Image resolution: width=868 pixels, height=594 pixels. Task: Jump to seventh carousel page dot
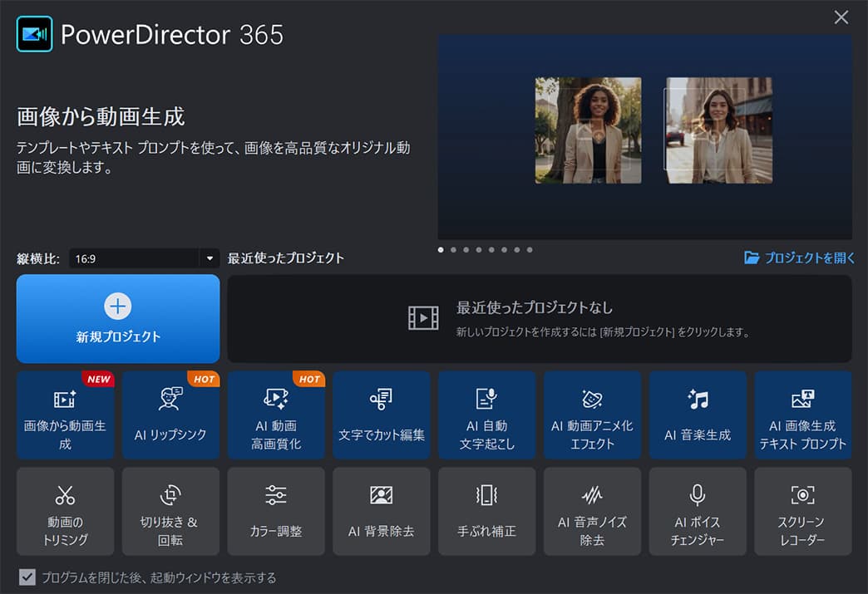pos(517,250)
